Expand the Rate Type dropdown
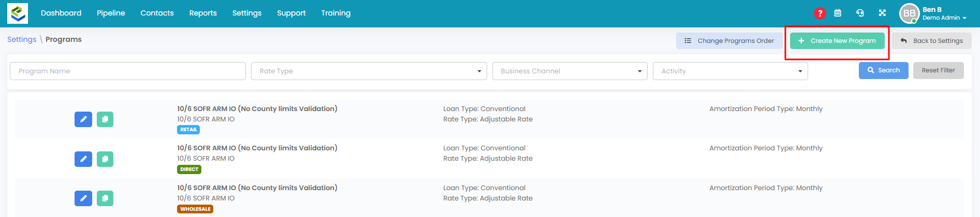 point(369,71)
